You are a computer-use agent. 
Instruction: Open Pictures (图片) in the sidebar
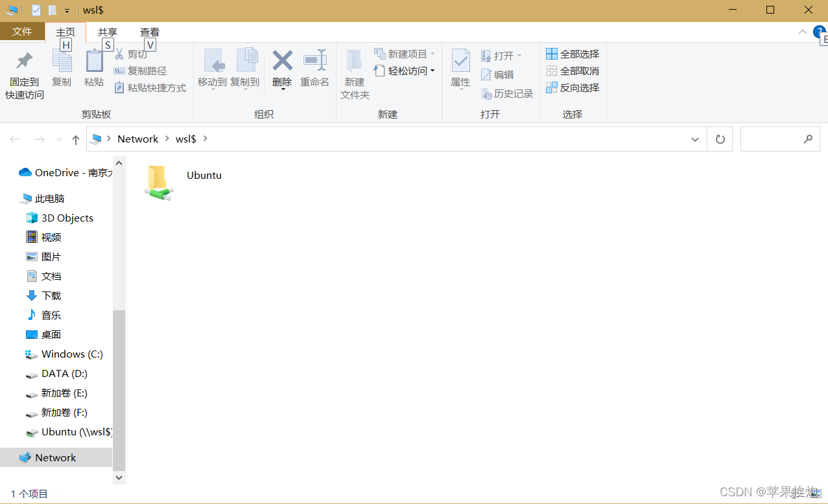(x=44, y=257)
